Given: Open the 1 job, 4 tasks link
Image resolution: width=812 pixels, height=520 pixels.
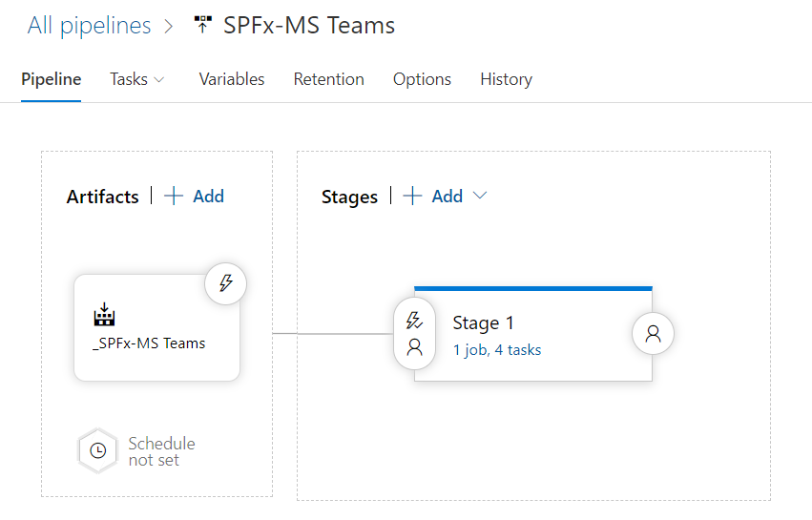Looking at the screenshot, I should pos(497,350).
